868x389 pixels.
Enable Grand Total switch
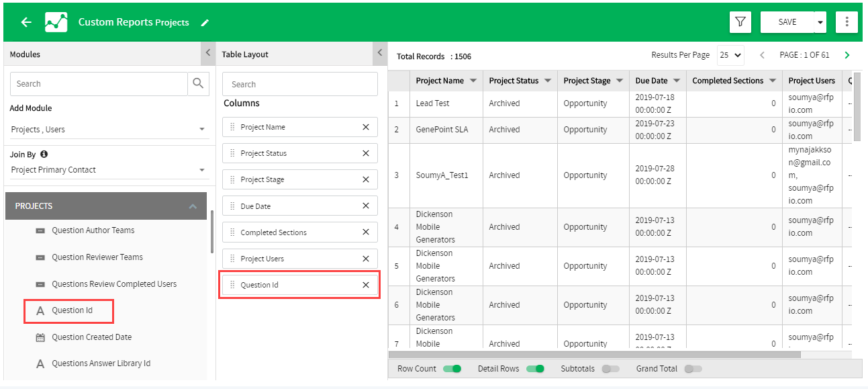[693, 369]
